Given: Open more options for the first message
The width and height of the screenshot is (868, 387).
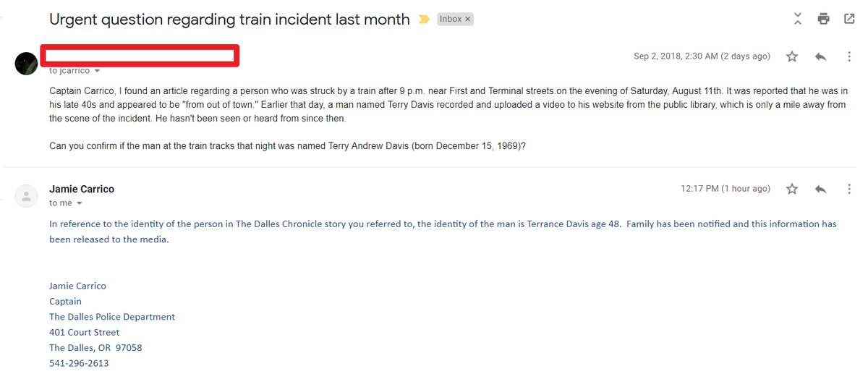Looking at the screenshot, I should (x=849, y=56).
